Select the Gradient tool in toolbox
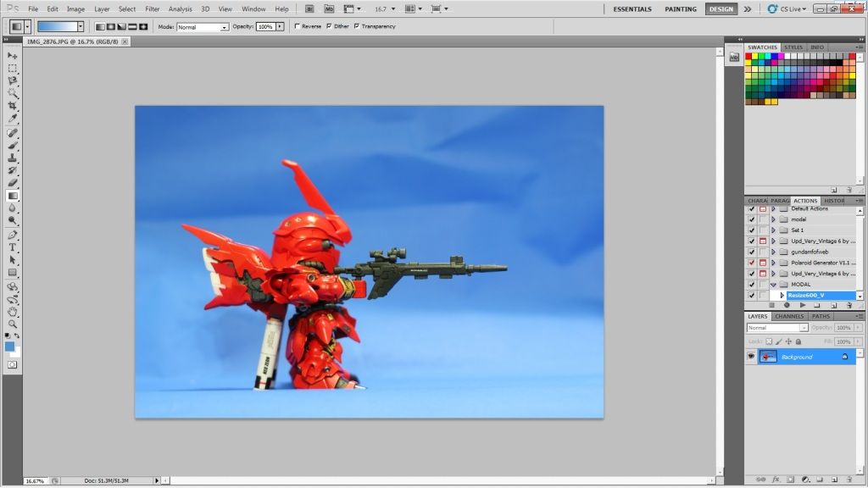Screen dimensions: 868x488 point(12,196)
